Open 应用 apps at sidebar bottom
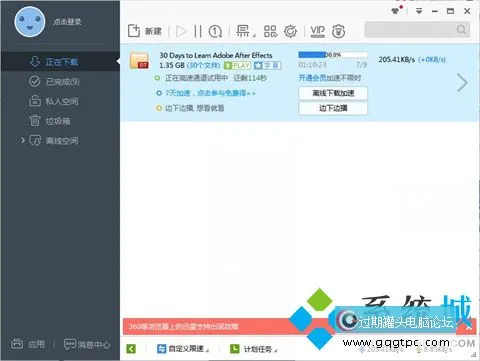The height and width of the screenshot is (361, 480). (28, 344)
